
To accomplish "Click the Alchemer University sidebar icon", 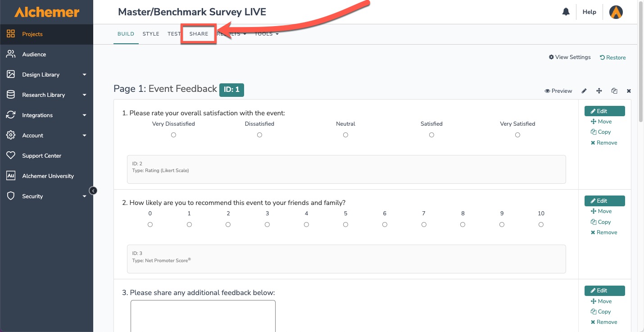I will [x=11, y=176].
